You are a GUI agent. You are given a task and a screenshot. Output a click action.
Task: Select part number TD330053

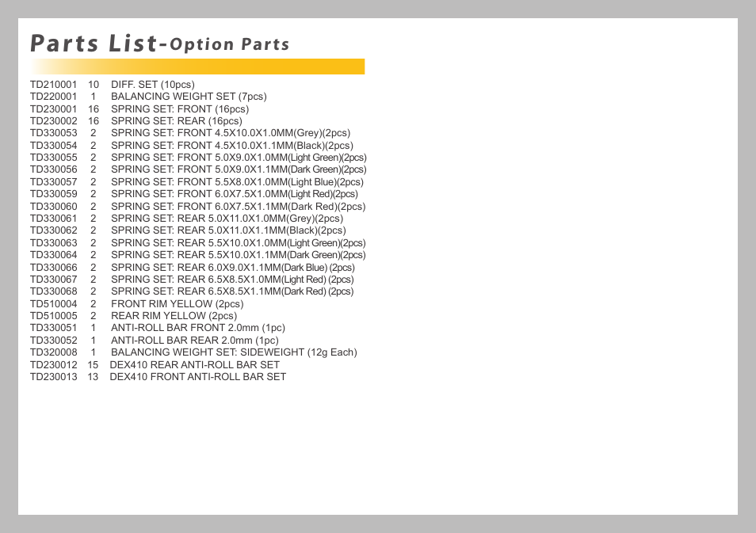[54, 133]
